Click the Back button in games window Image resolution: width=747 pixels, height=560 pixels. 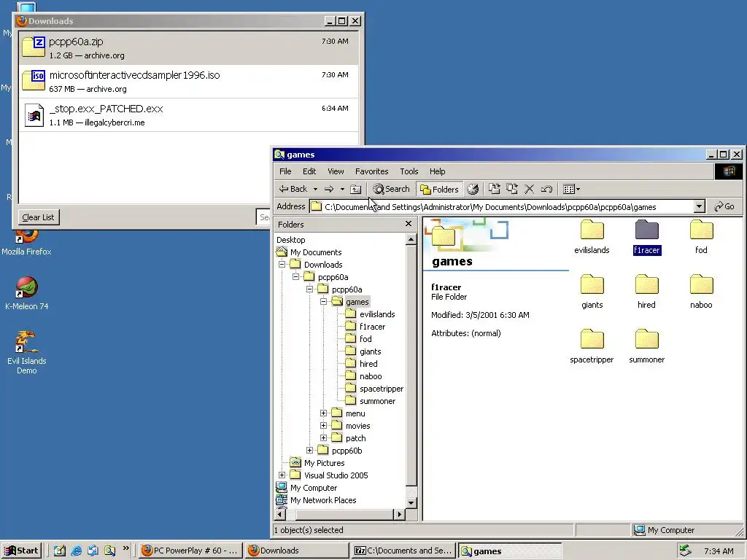[x=293, y=189]
